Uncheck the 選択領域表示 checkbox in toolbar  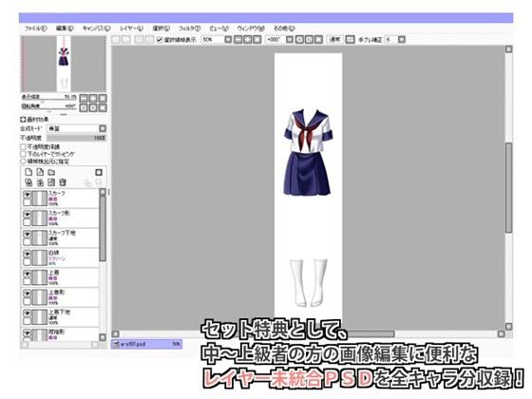(160, 40)
